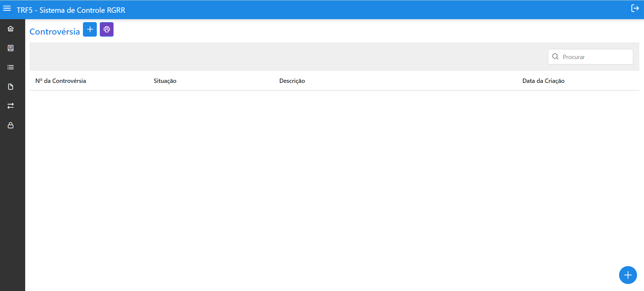Click the swap arrows icon in the sidebar
The image size is (644, 291).
11,106
